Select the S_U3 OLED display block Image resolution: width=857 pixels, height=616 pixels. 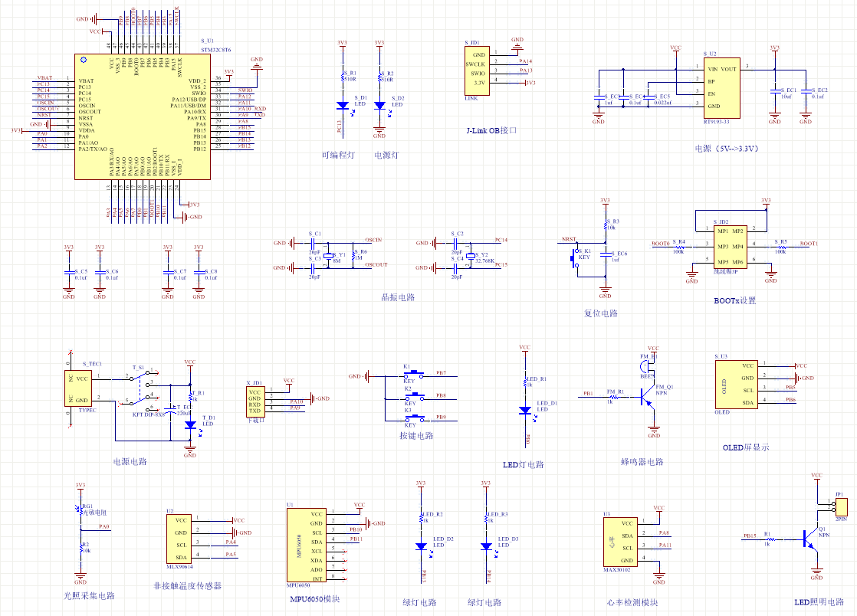tap(736, 385)
